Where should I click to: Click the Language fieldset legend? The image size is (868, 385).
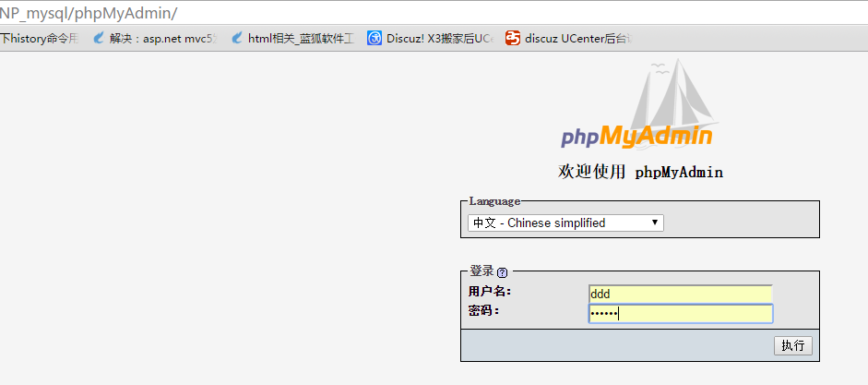(x=494, y=201)
